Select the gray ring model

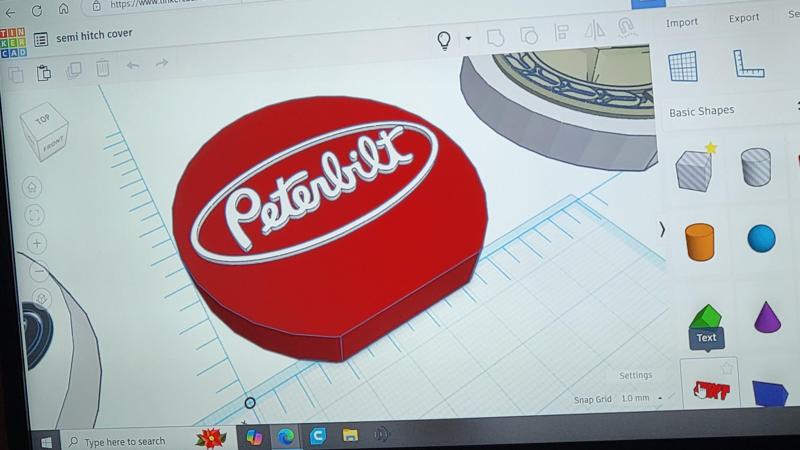pyautogui.click(x=559, y=107)
